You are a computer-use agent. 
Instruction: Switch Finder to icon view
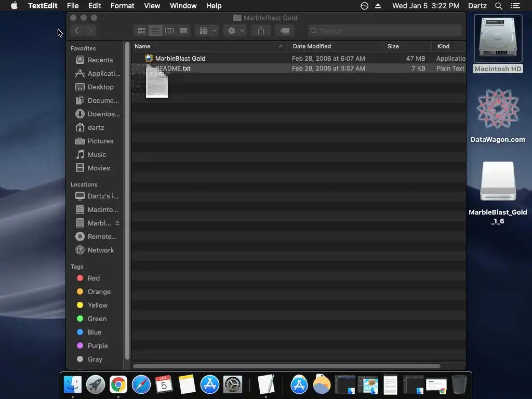point(141,31)
